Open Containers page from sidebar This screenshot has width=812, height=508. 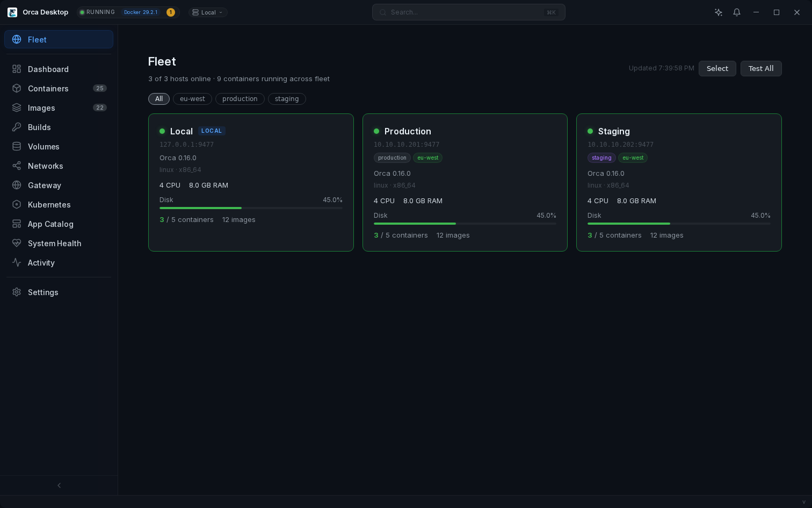tap(59, 88)
